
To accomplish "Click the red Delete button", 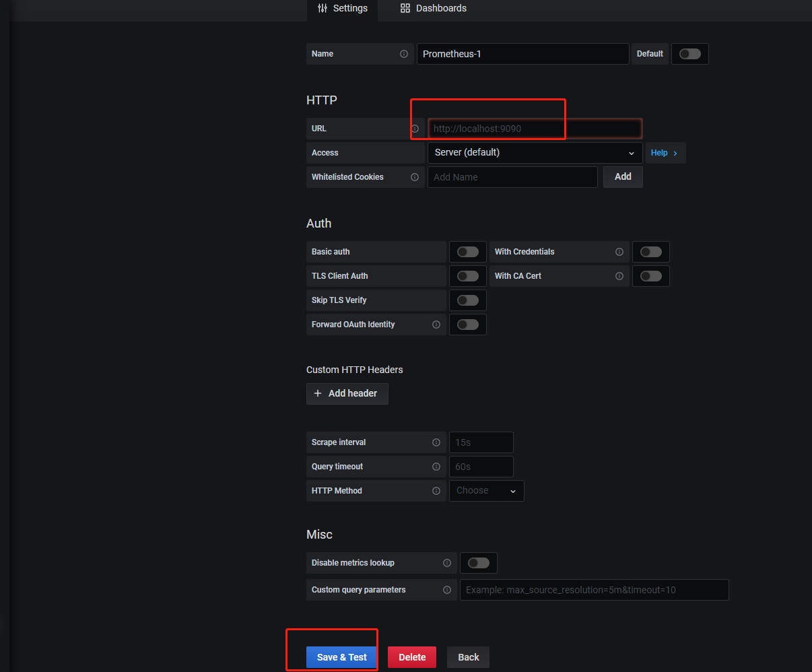I will click(x=412, y=657).
